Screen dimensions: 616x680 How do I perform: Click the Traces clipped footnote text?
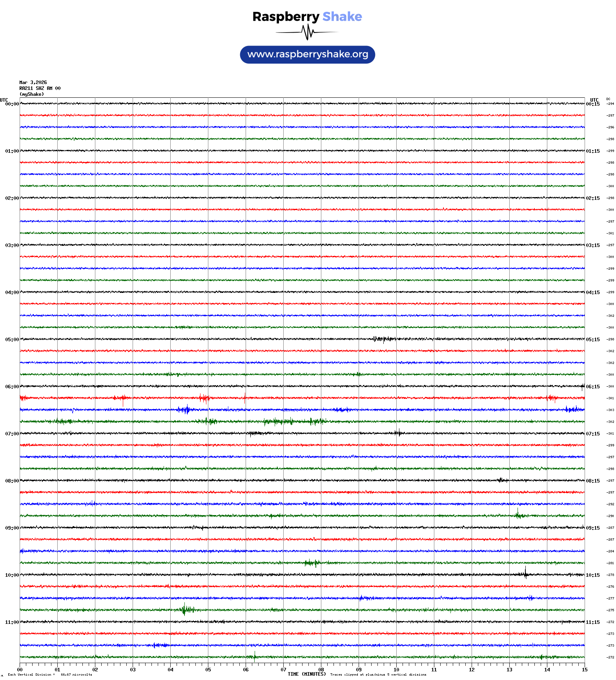(378, 675)
